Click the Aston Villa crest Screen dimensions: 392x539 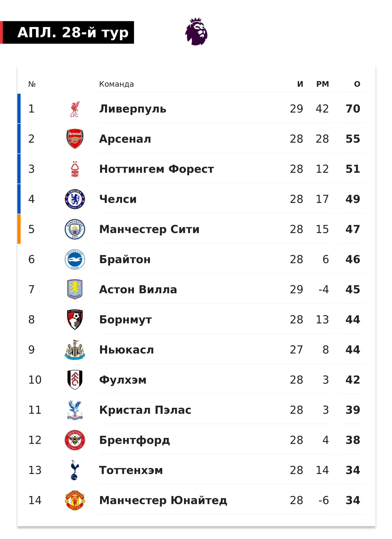click(x=75, y=289)
